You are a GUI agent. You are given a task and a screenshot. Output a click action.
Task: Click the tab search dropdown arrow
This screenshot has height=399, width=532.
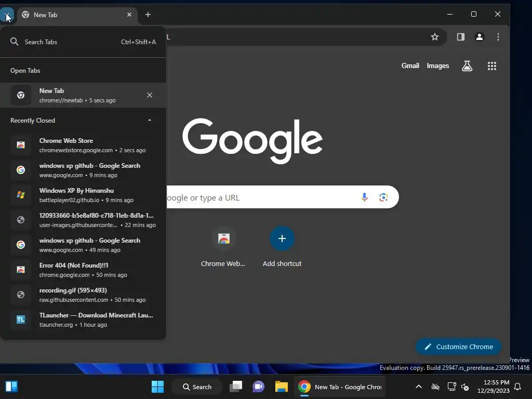[x=6, y=15]
